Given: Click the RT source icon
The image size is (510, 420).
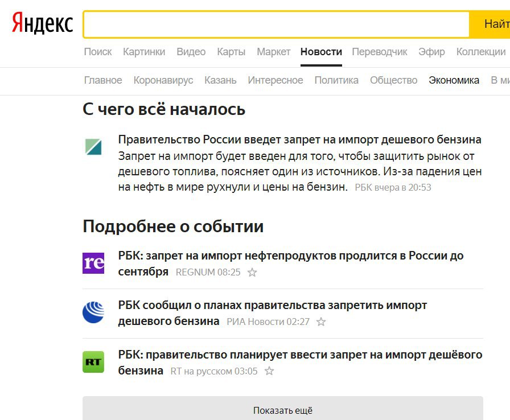Looking at the screenshot, I should tap(93, 362).
